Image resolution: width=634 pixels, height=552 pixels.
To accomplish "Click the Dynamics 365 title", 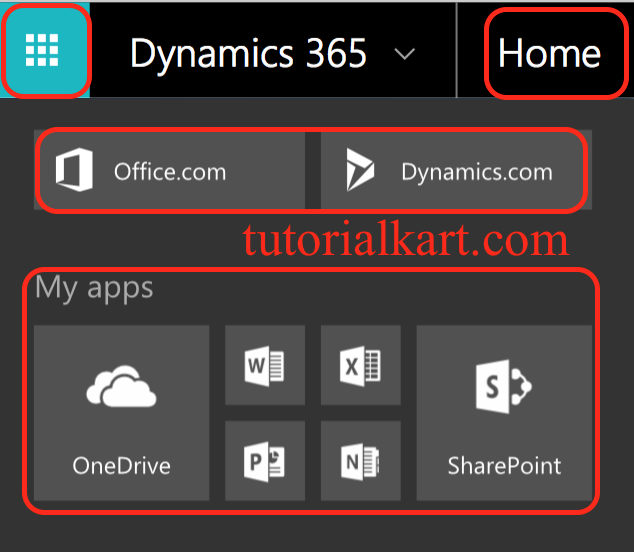I will click(x=248, y=54).
